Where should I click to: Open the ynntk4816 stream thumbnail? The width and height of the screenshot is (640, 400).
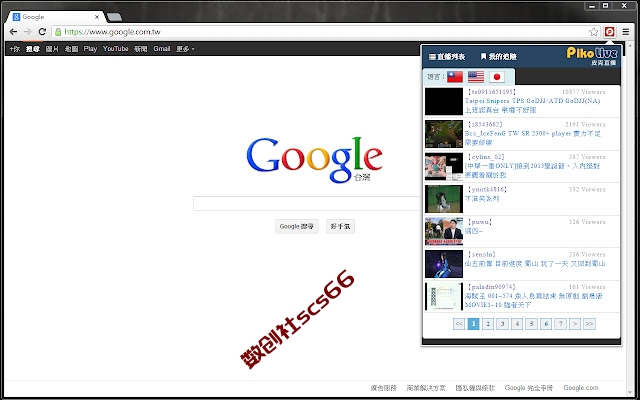[444, 199]
